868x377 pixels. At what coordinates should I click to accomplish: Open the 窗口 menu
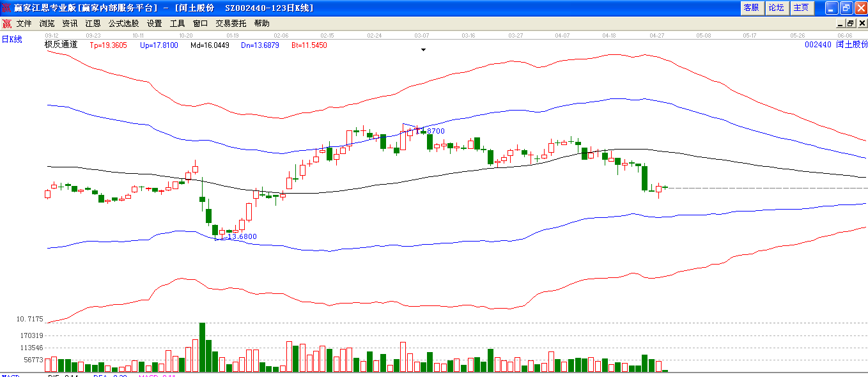(201, 23)
